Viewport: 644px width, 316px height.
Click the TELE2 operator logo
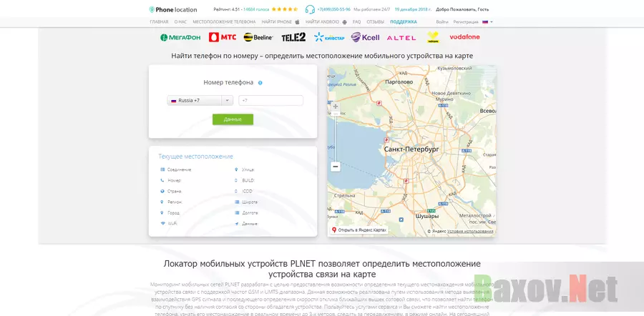click(x=293, y=37)
